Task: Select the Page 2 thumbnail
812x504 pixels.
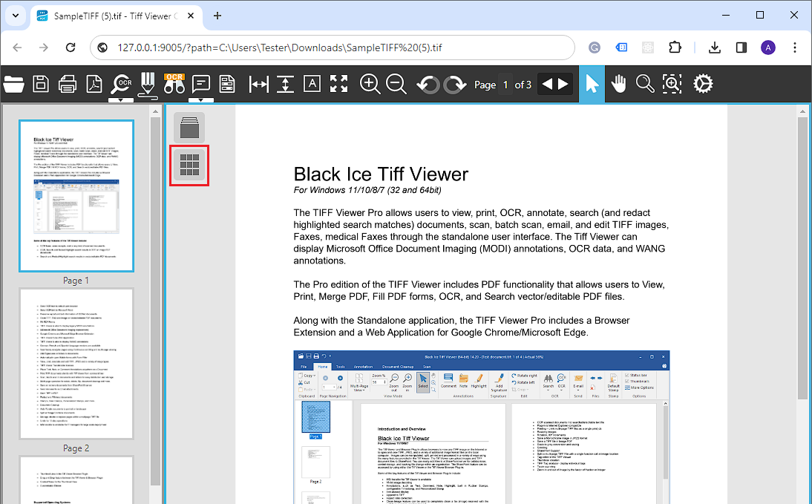Action: [x=76, y=364]
